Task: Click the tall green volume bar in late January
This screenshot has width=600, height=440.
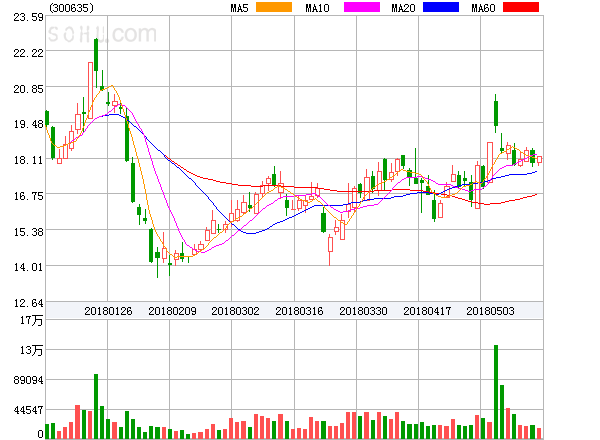Action: (96, 406)
